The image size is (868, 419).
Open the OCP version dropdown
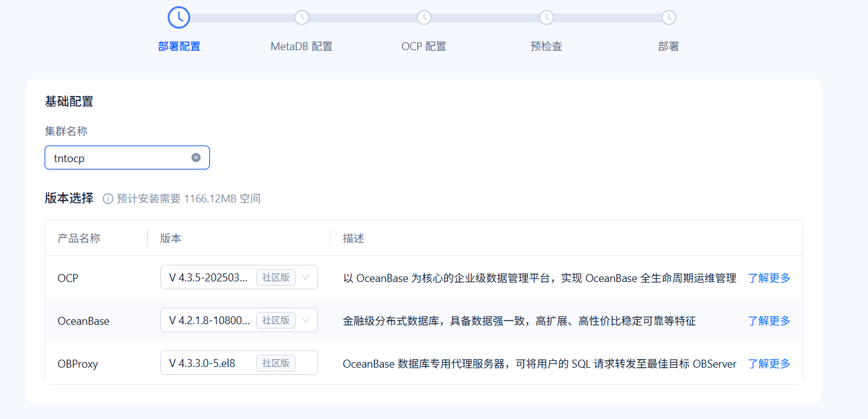click(x=239, y=277)
